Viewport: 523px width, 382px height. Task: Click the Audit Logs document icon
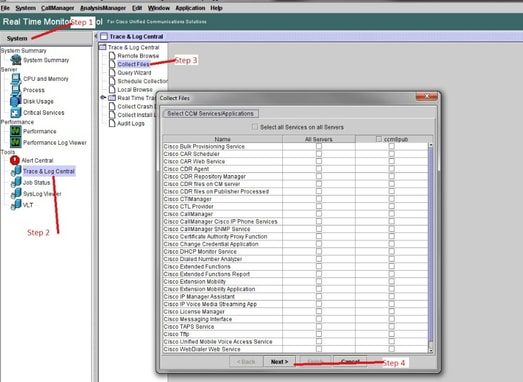pyautogui.click(x=112, y=123)
